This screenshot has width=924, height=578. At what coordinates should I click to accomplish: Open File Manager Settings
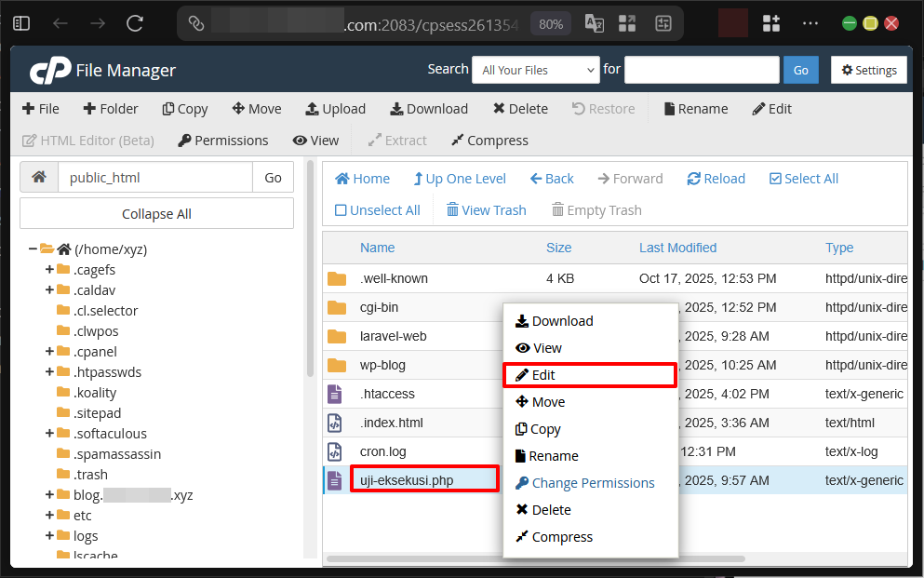click(868, 70)
